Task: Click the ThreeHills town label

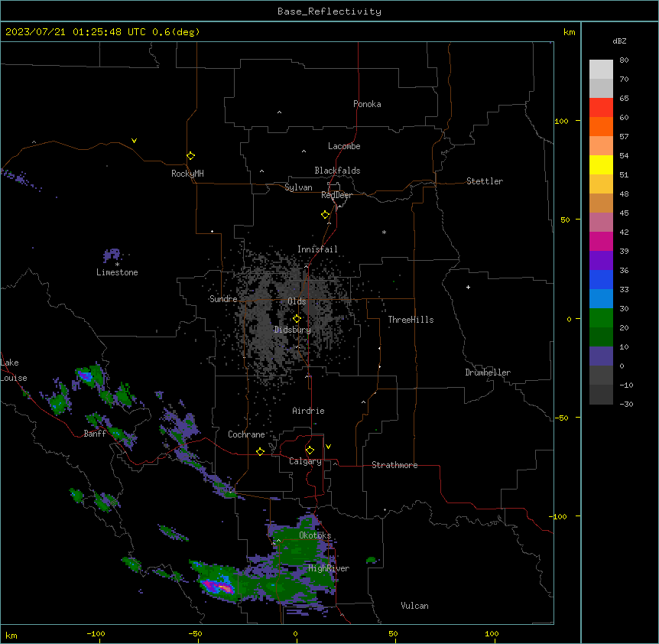Action: [411, 320]
